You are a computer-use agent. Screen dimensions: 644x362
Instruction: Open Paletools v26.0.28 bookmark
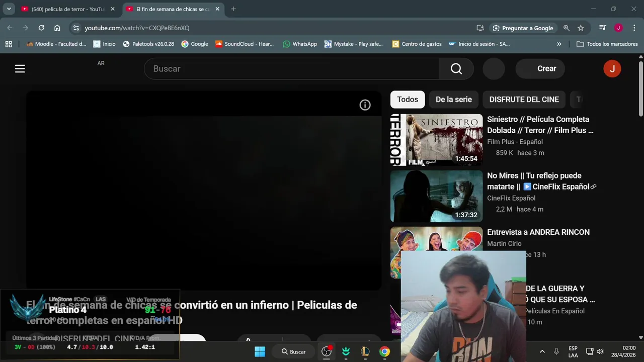click(148, 44)
